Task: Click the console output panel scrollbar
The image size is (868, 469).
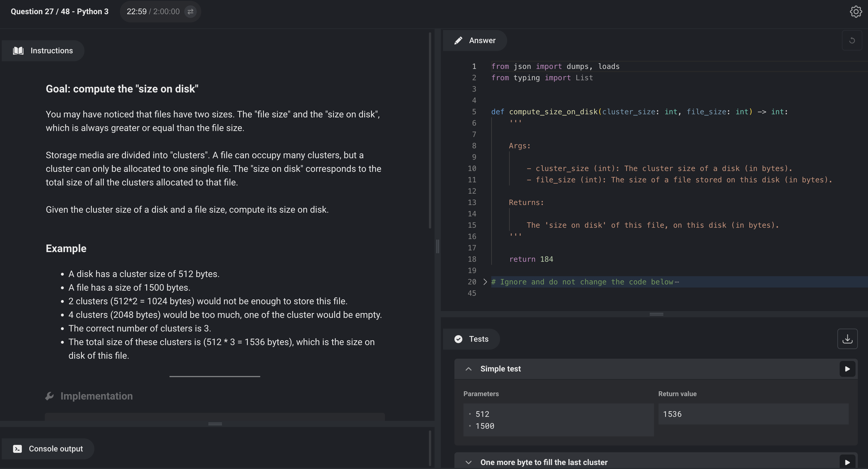Action: [430, 448]
